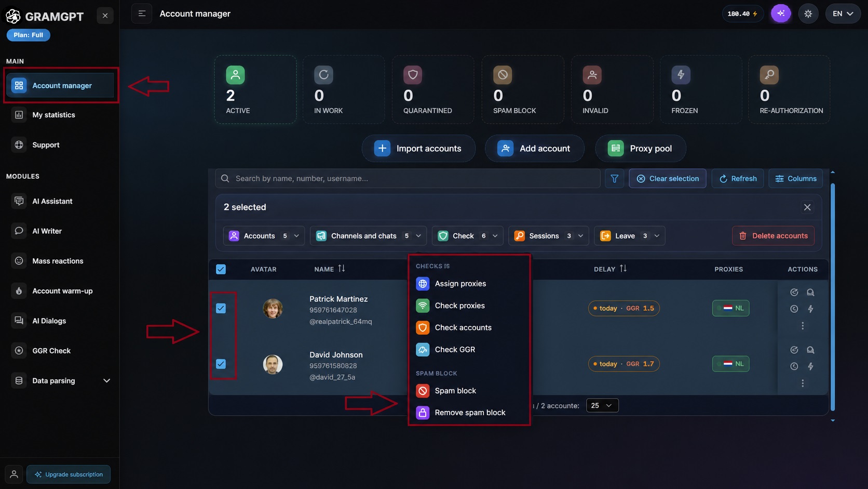Sort by Delay column arrows
The width and height of the screenshot is (868, 489).
[623, 269]
